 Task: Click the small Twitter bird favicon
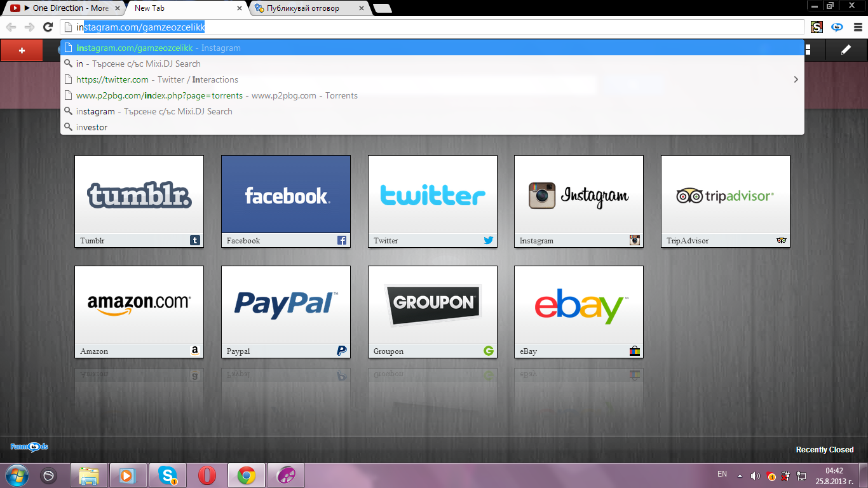pyautogui.click(x=489, y=240)
